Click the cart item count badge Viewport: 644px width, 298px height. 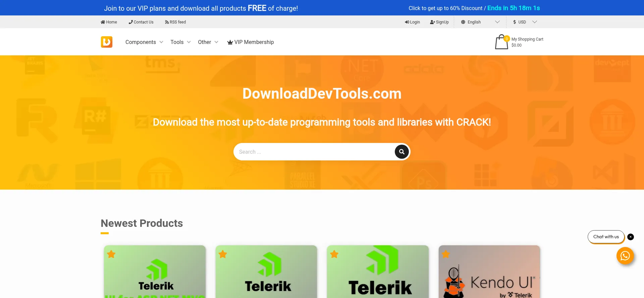[507, 39]
